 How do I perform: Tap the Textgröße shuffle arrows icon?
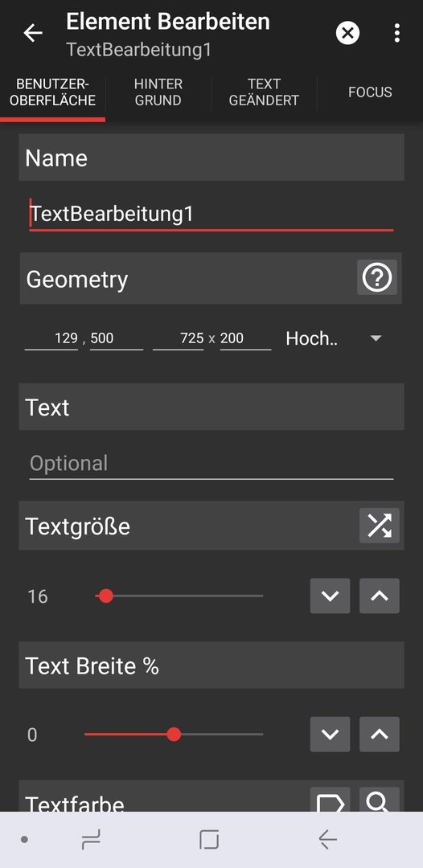(x=380, y=526)
